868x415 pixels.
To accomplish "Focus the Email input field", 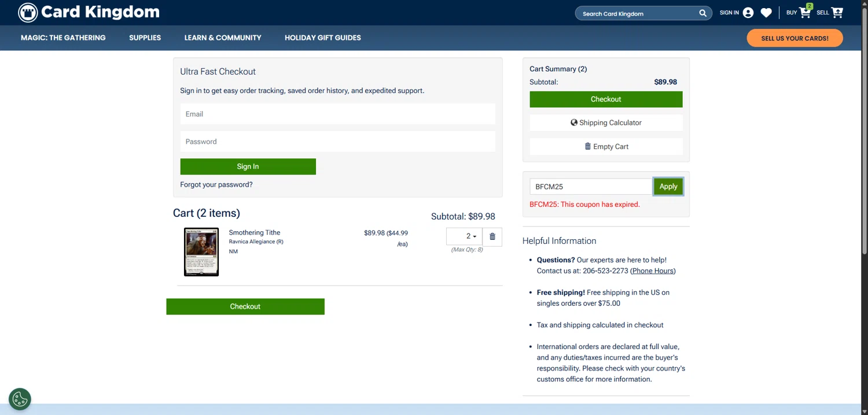I will [338, 114].
